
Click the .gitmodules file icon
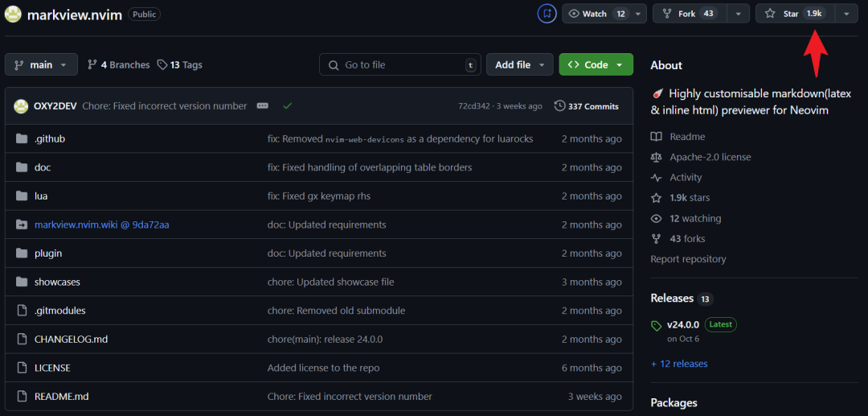pos(22,311)
